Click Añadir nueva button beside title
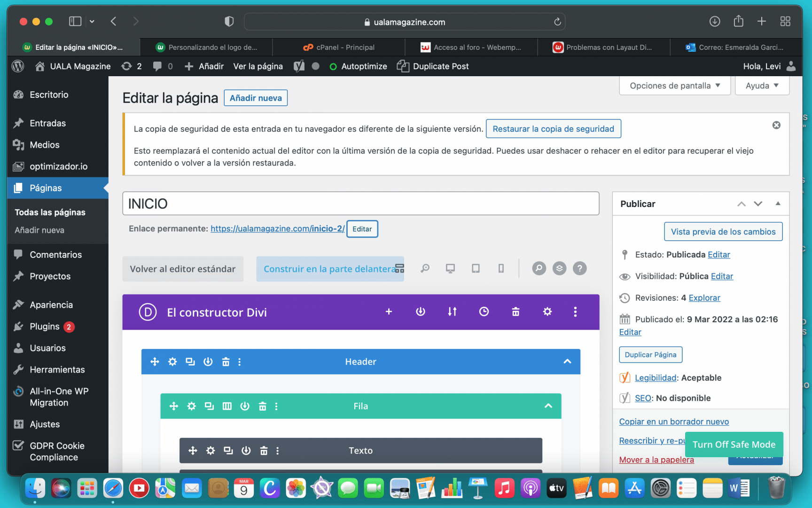The height and width of the screenshot is (508, 812). pyautogui.click(x=256, y=98)
